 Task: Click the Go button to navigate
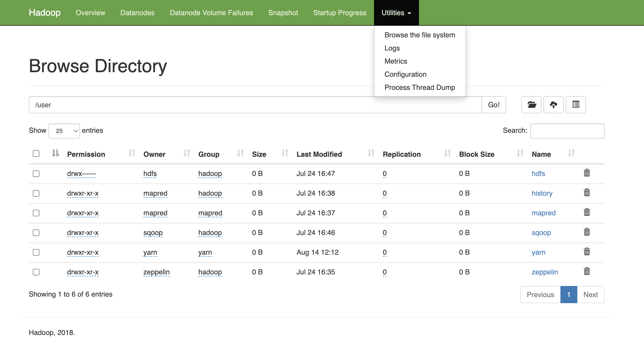point(494,105)
